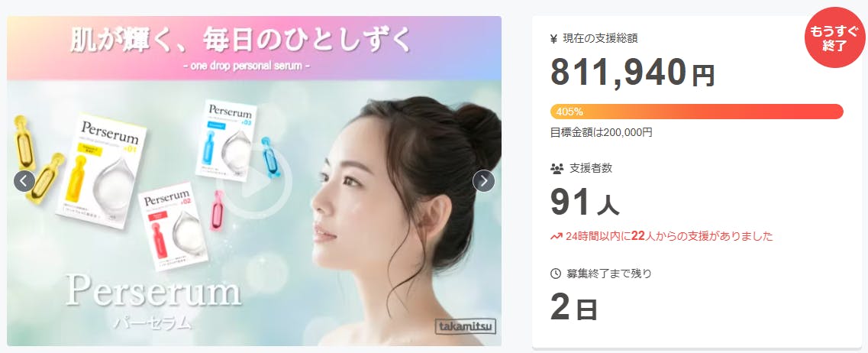Click the 2日 remaining days figure

coord(574,307)
